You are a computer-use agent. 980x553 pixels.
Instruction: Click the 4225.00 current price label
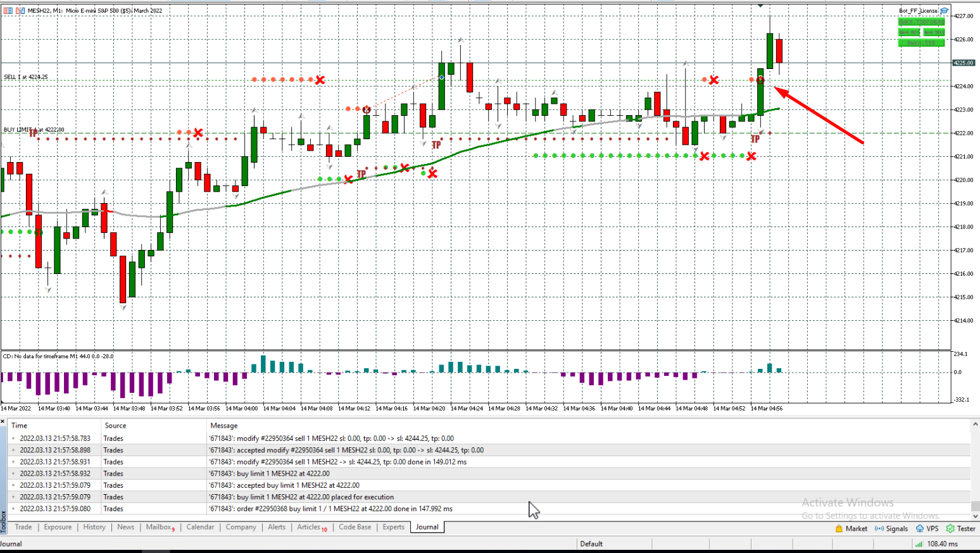[x=964, y=63]
